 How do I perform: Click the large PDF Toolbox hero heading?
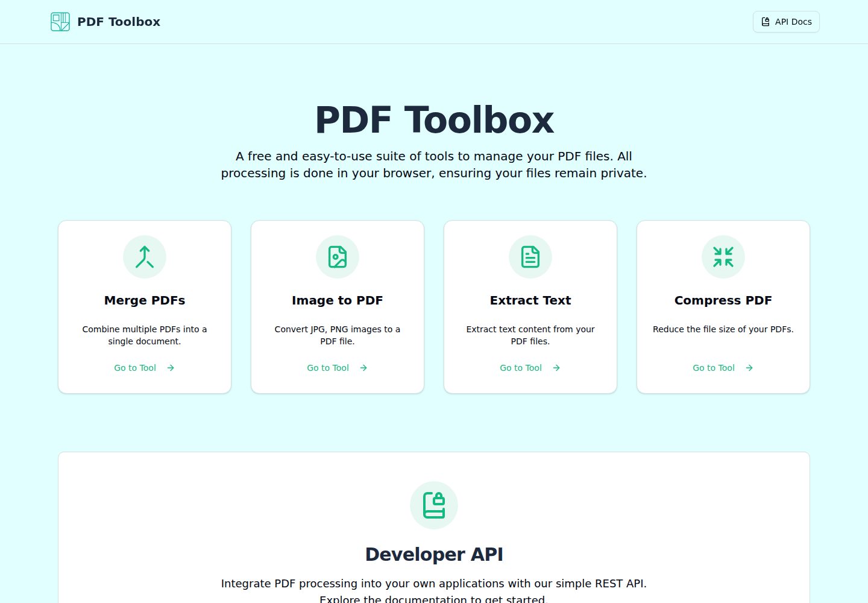click(434, 119)
